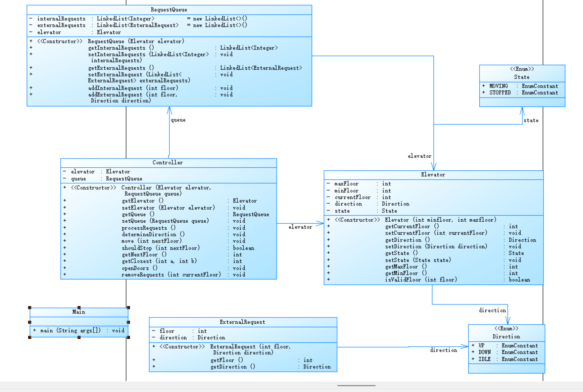Select the getClosest (int a, int b) method
583x392 pixels.
coord(153,261)
